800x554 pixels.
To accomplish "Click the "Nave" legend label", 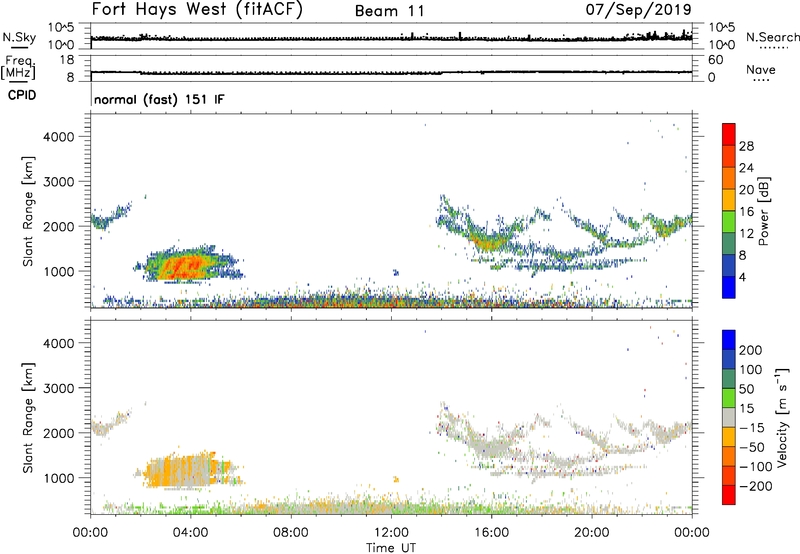I will coord(760,69).
